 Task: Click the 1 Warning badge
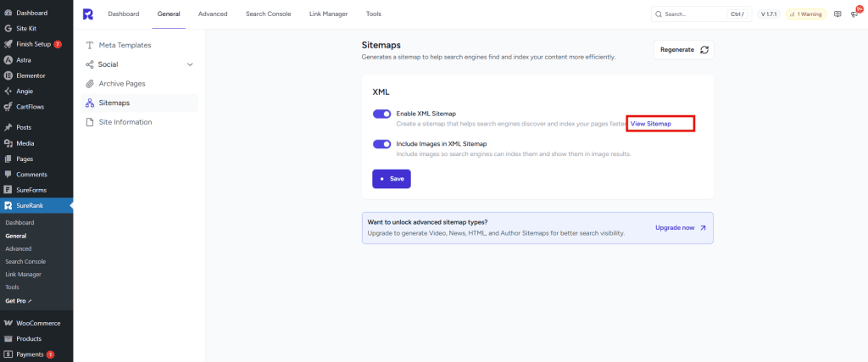[806, 14]
